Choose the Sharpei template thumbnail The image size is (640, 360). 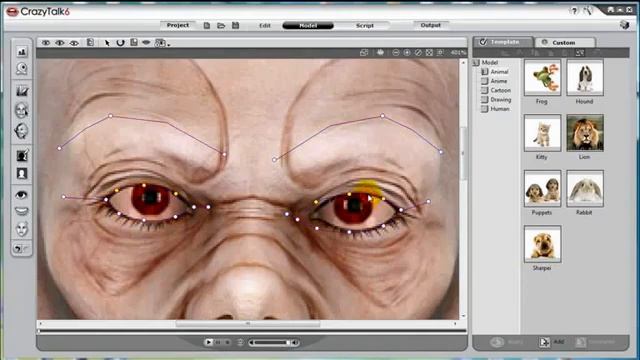(x=542, y=244)
